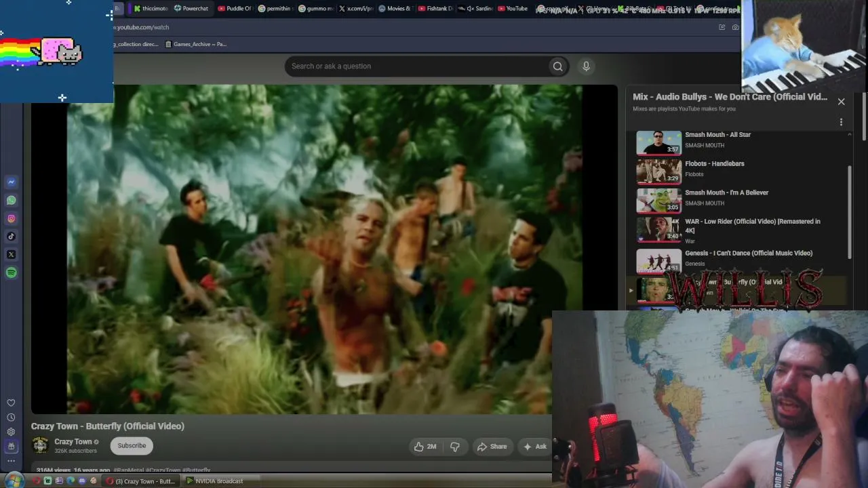
Task: Open the sidebar heart bookmarks icon
Action: (x=11, y=403)
